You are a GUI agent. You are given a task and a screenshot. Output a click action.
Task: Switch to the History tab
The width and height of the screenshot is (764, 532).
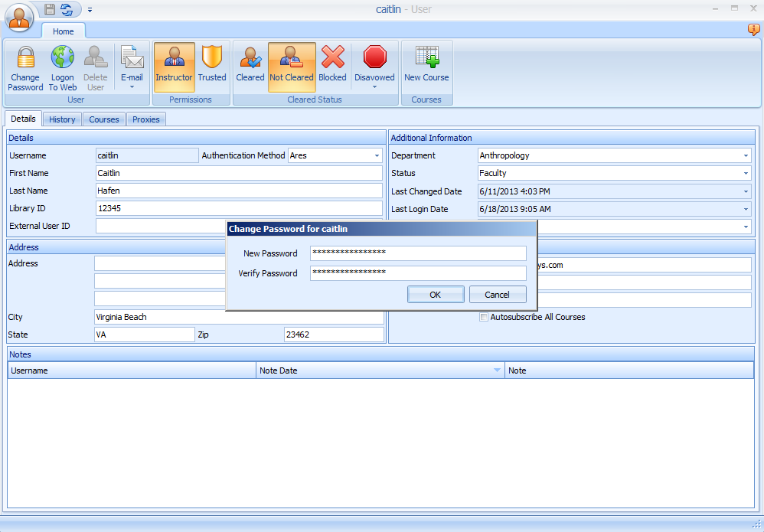(62, 119)
